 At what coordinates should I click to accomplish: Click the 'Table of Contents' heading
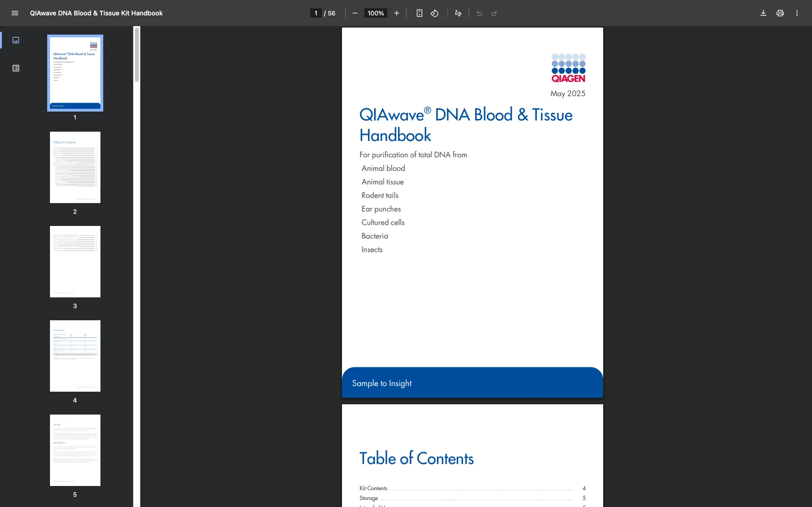[417, 458]
